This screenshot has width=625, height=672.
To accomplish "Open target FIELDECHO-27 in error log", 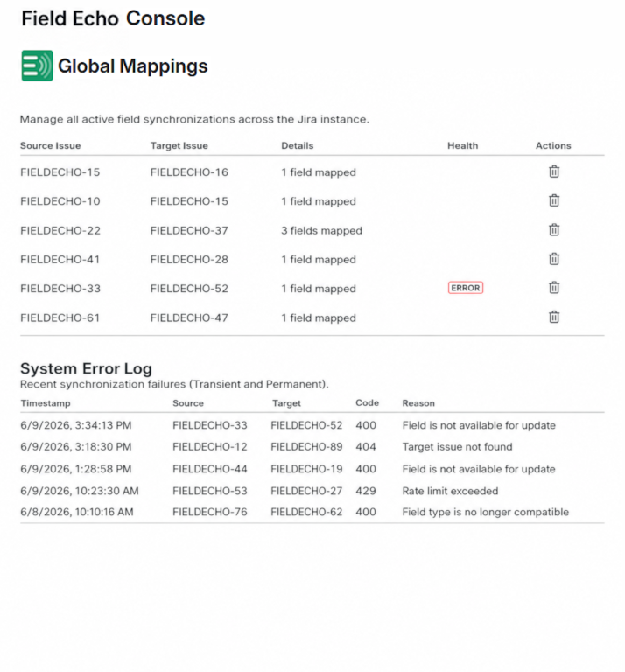I will click(306, 491).
